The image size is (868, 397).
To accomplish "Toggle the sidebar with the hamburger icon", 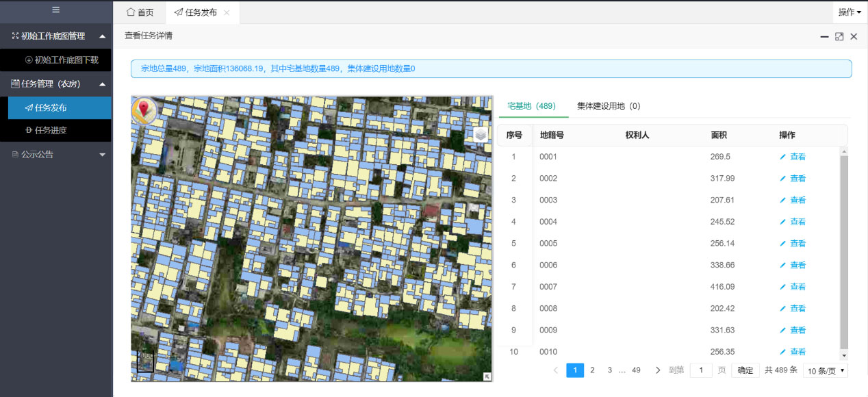I will pos(55,10).
